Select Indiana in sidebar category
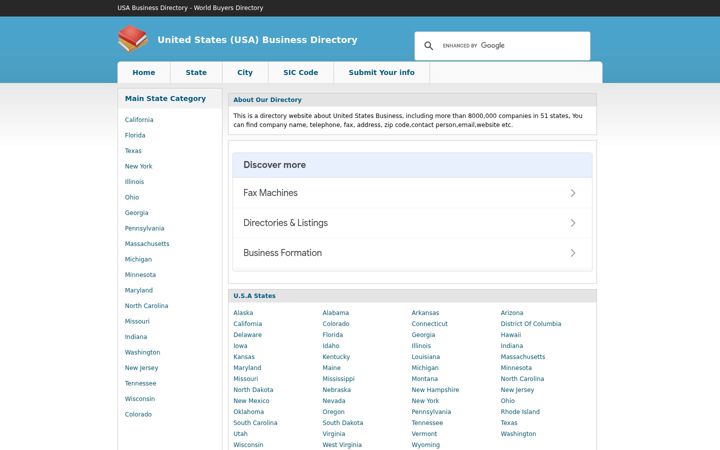Viewport: 720px width, 450px height. click(x=136, y=337)
